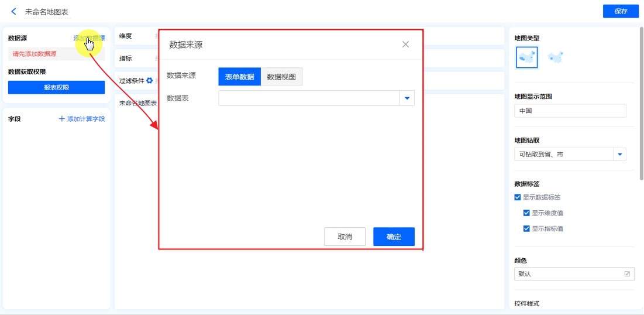Click the 确定 button

point(394,237)
